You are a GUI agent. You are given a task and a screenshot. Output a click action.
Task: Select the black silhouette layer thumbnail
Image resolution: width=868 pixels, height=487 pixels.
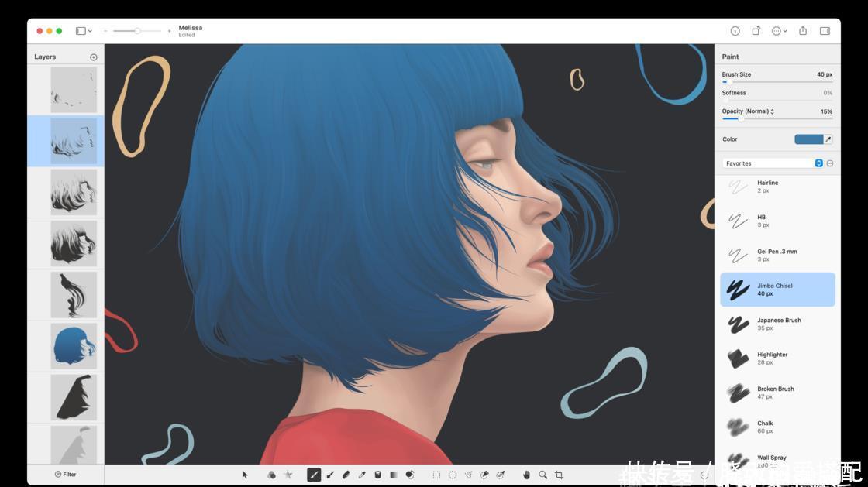click(x=74, y=397)
